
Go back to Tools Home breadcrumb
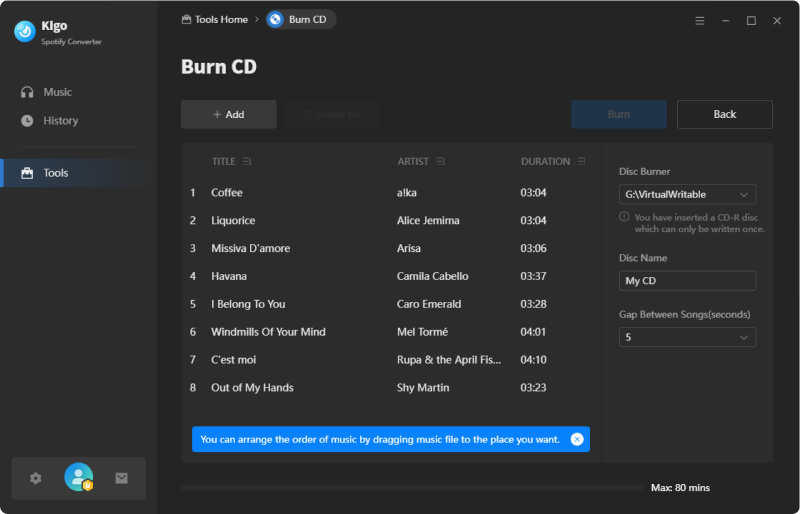click(x=215, y=19)
